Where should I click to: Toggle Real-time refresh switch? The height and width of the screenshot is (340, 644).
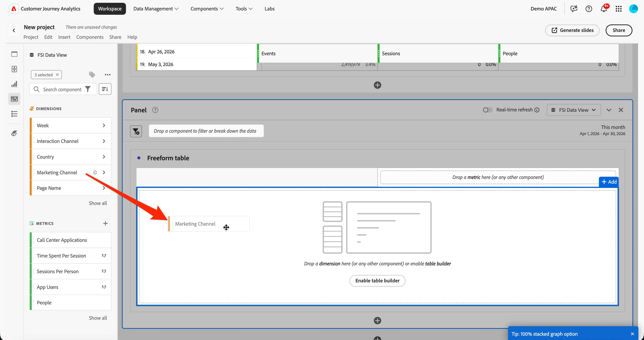[487, 110]
